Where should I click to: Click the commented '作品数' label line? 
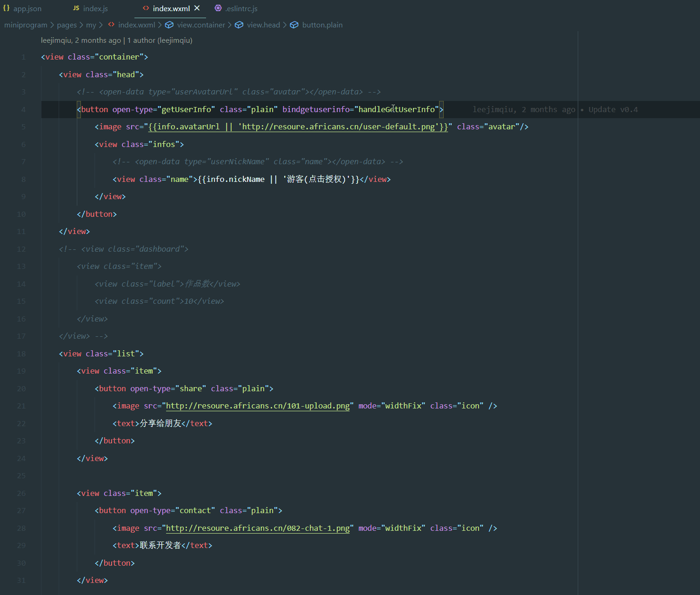pos(167,284)
